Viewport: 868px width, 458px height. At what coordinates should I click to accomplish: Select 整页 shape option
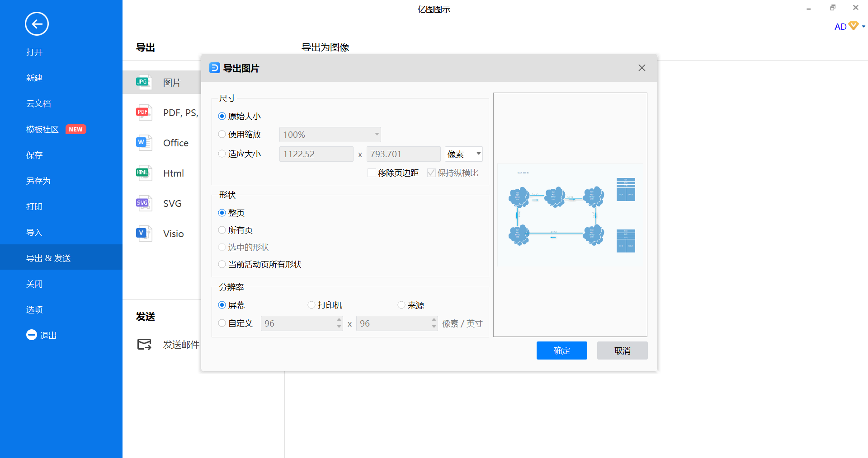pyautogui.click(x=222, y=213)
